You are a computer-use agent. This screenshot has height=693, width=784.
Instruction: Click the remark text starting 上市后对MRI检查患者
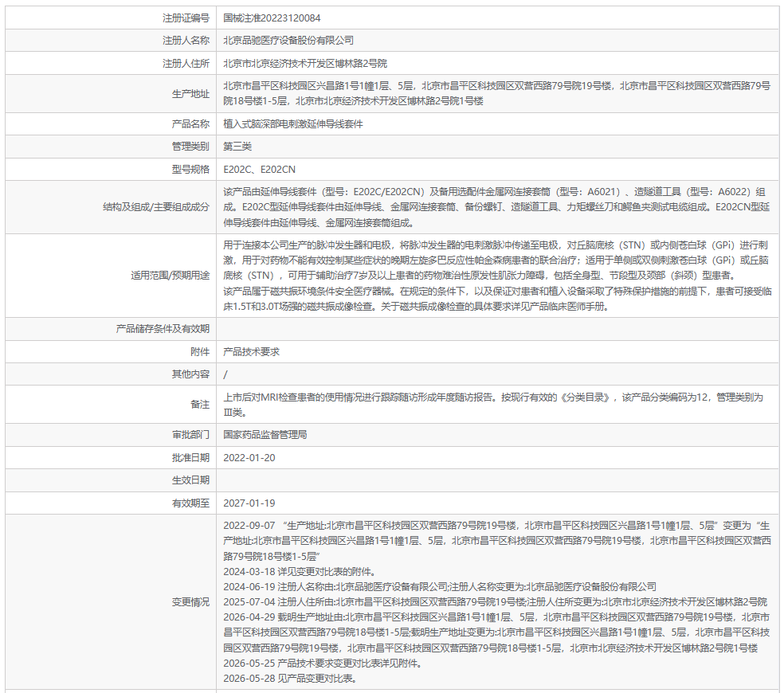click(493, 405)
